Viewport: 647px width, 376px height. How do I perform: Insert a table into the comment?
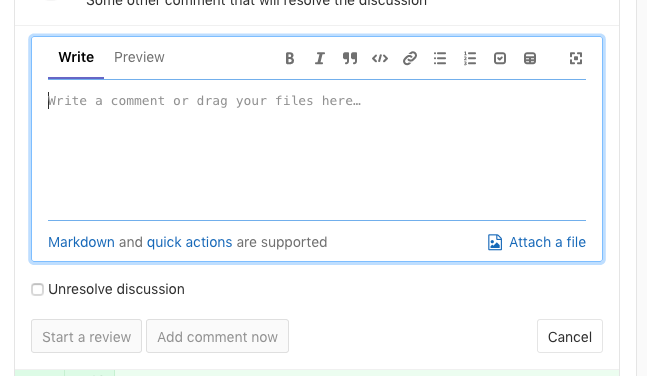(530, 58)
